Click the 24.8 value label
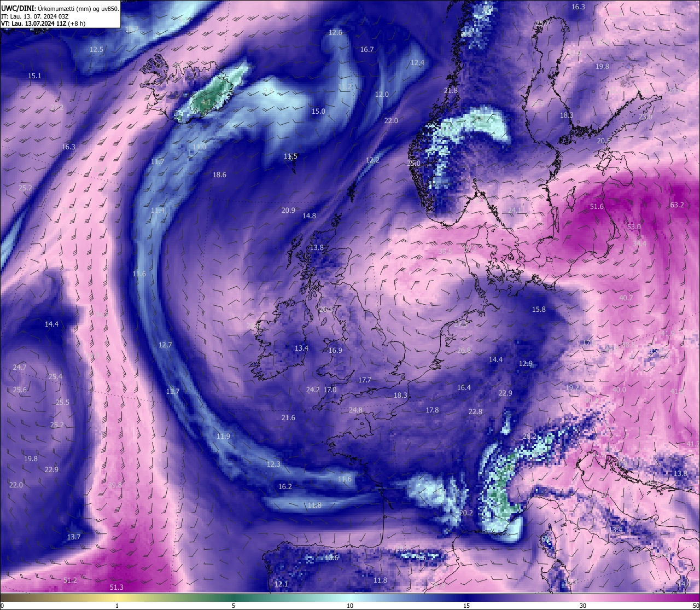The height and width of the screenshot is (610, 700). [x=355, y=410]
